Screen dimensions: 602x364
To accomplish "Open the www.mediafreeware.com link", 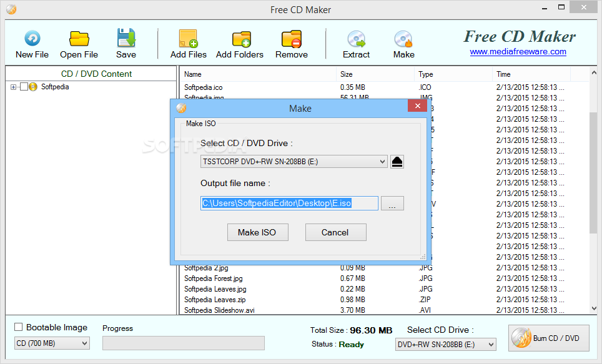I will pos(518,51).
